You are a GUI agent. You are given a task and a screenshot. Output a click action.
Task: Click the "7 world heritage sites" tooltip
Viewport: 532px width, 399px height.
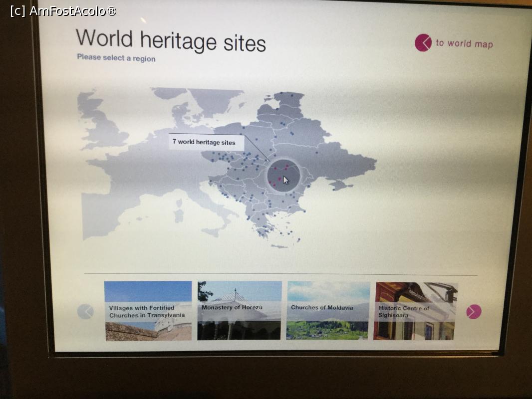click(206, 142)
